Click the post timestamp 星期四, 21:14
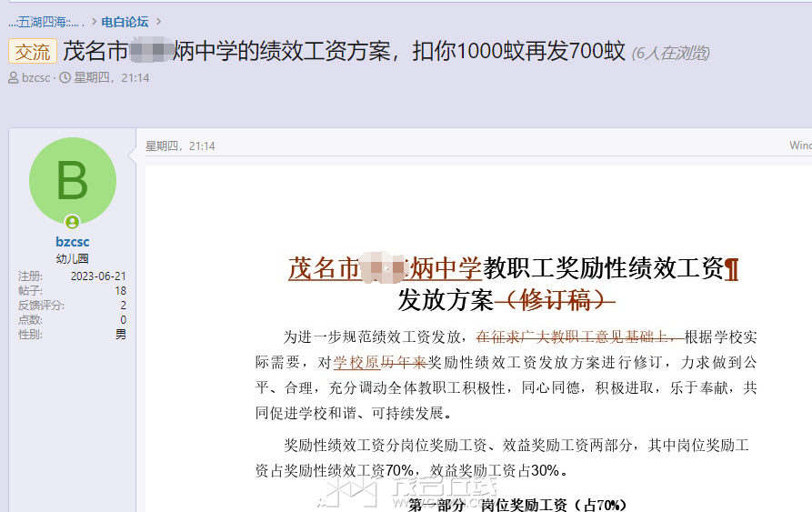Image resolution: width=812 pixels, height=512 pixels. (180, 146)
